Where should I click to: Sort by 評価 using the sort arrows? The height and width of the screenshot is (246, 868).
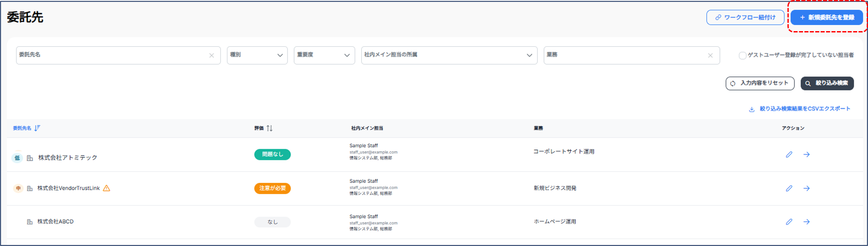pyautogui.click(x=269, y=128)
